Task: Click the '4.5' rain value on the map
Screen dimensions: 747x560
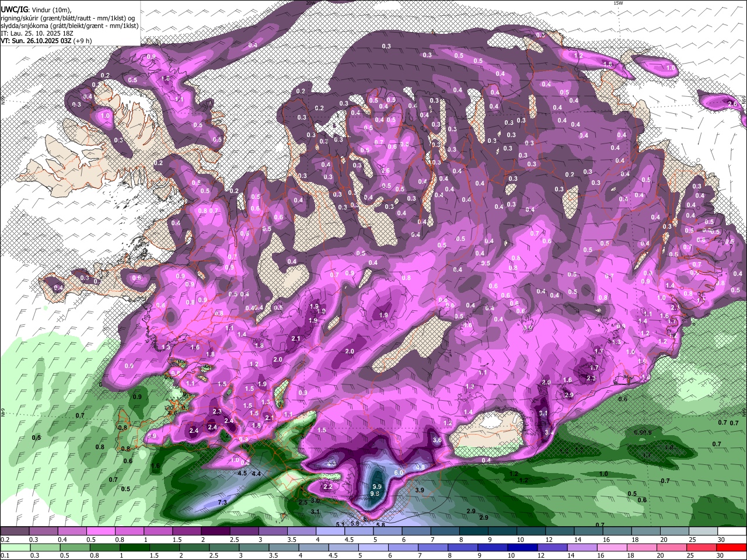Action: [x=243, y=473]
